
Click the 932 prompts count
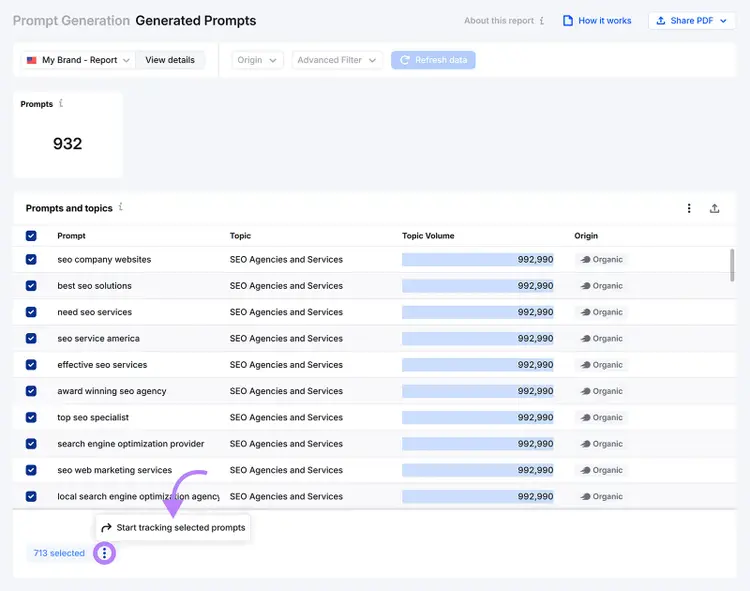tap(67, 143)
